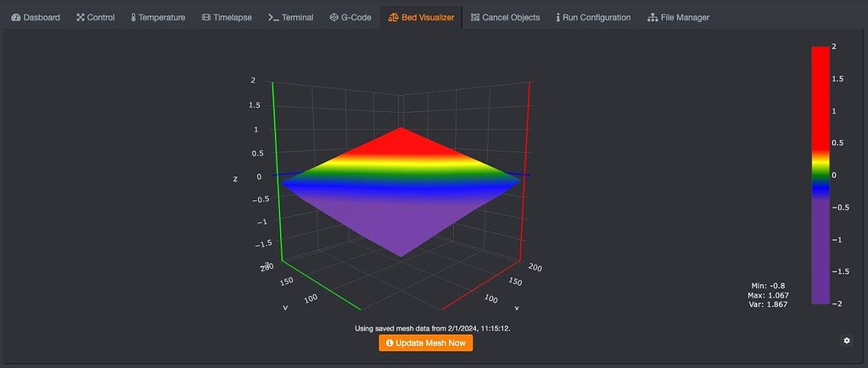Screen dimensions: 868x368
Task: Click the G-Code cube icon
Action: click(333, 17)
